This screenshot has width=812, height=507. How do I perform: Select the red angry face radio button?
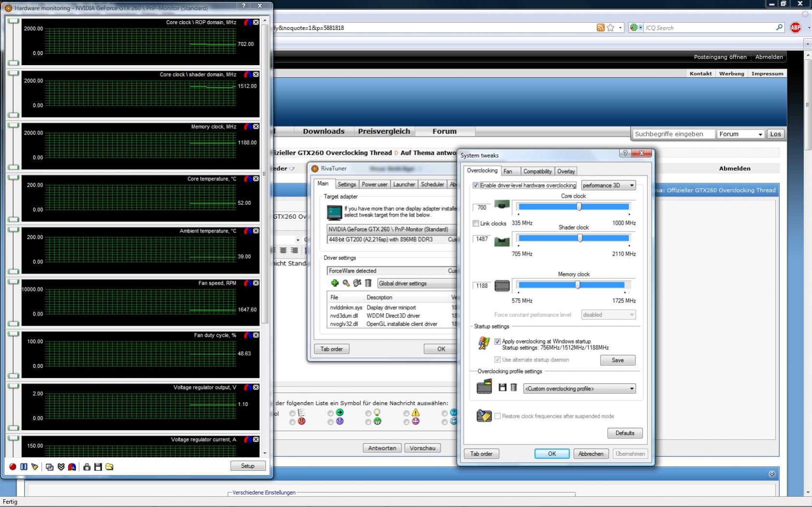coord(292,422)
